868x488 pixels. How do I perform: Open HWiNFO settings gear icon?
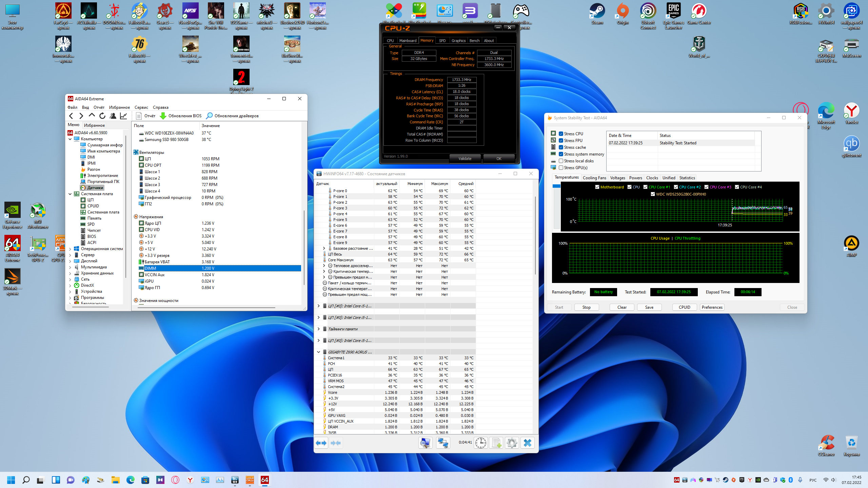point(512,443)
